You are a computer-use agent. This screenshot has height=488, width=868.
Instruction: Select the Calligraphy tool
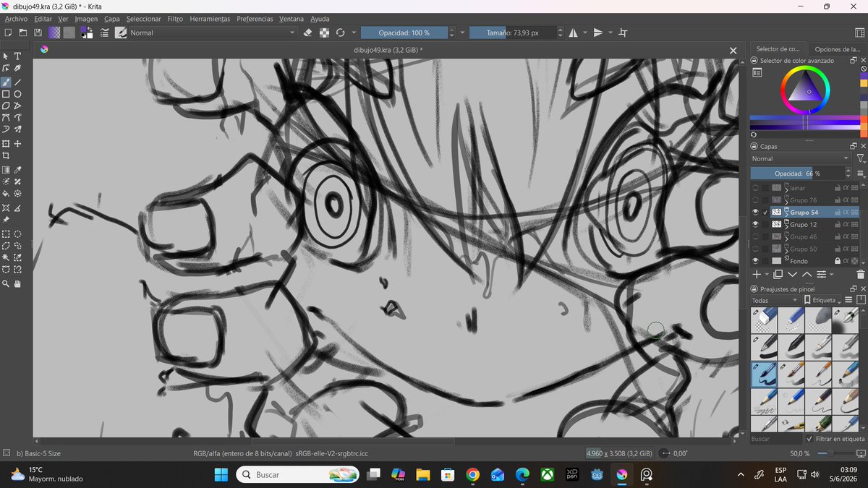tap(17, 69)
